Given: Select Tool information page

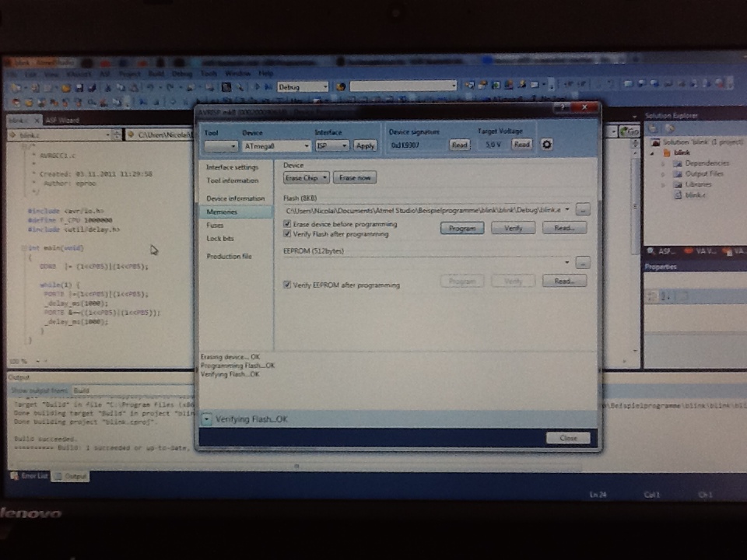Looking at the screenshot, I should [x=233, y=180].
